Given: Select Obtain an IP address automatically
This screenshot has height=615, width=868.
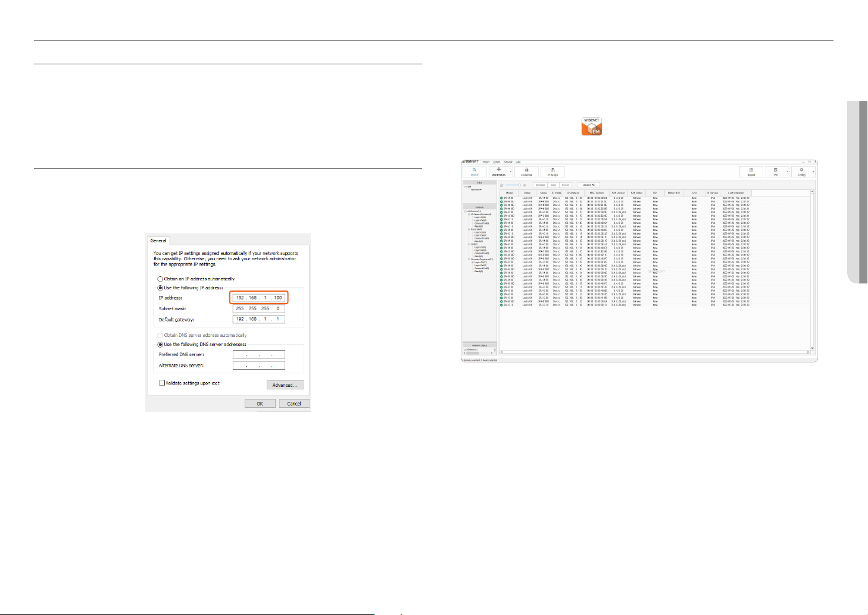Looking at the screenshot, I should [x=160, y=279].
